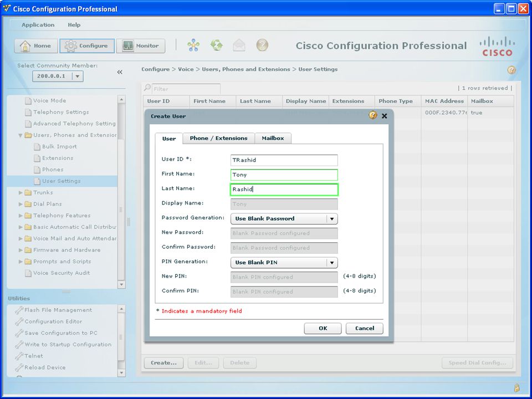Image resolution: width=532 pixels, height=399 pixels.
Task: Switch to the Mailbox tab
Action: point(273,138)
